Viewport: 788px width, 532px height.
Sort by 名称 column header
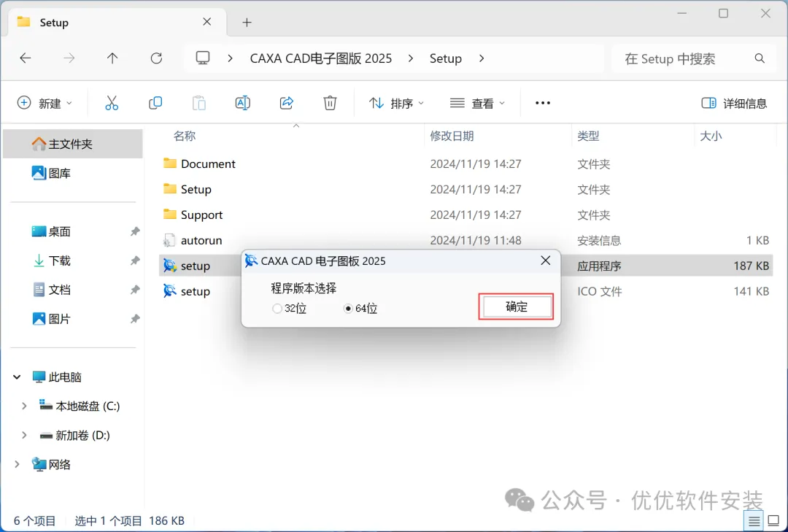point(185,136)
